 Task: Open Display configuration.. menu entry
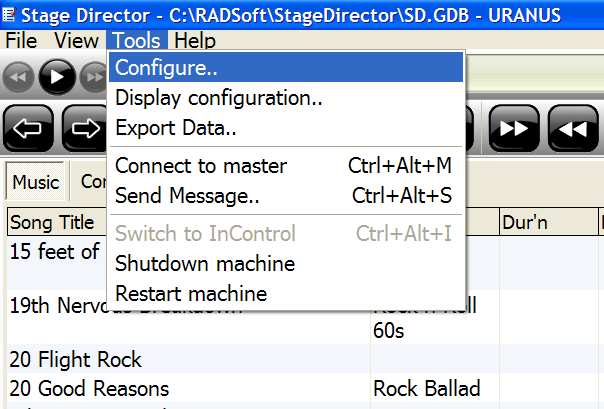(286, 97)
